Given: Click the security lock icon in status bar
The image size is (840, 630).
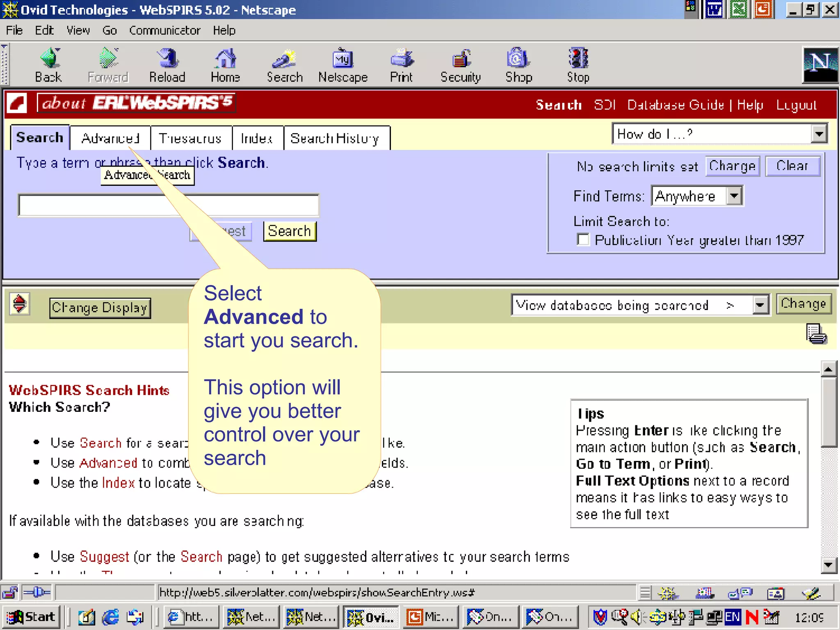Looking at the screenshot, I should tap(10, 593).
